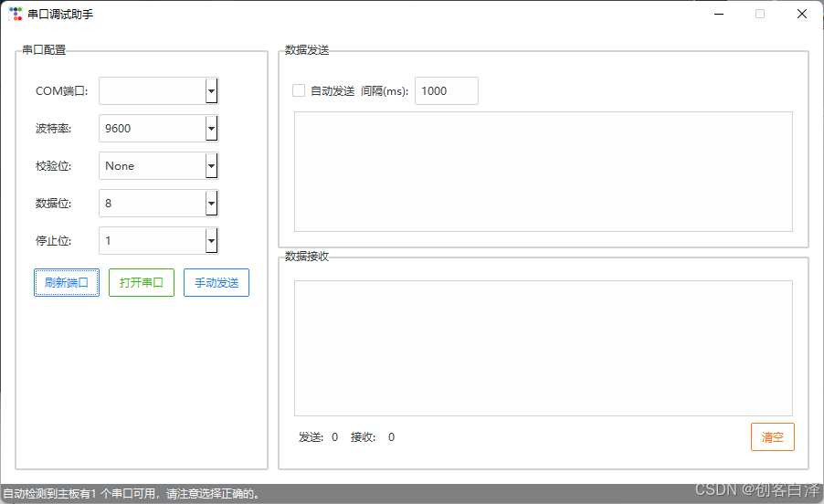Click the 自动发送 label text
The image size is (824, 504).
333,90
